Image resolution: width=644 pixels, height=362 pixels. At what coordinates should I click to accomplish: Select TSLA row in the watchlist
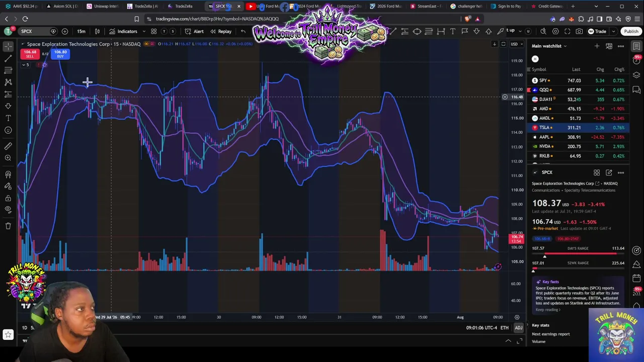(x=578, y=128)
